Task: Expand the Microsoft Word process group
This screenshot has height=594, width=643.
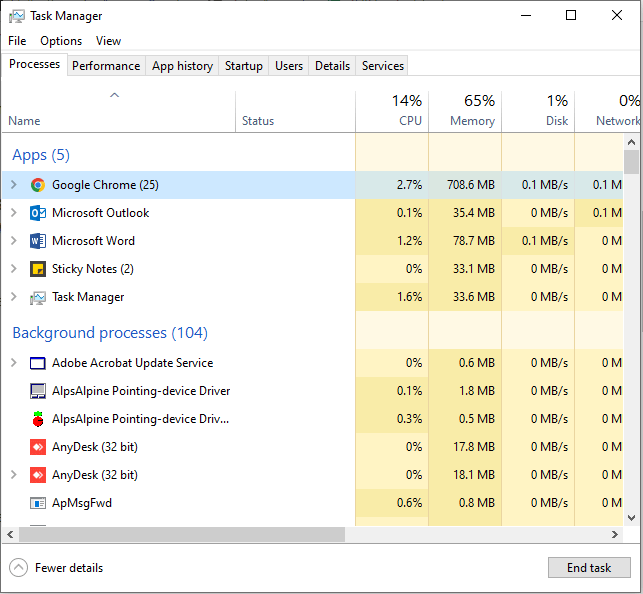Action: pyautogui.click(x=14, y=240)
